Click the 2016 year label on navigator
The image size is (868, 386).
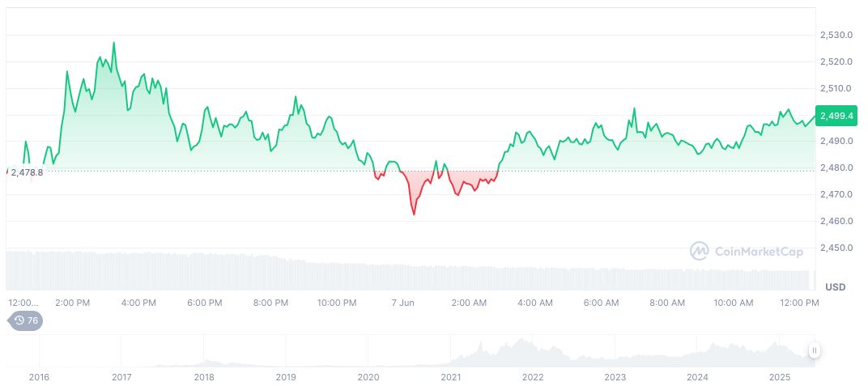39,377
